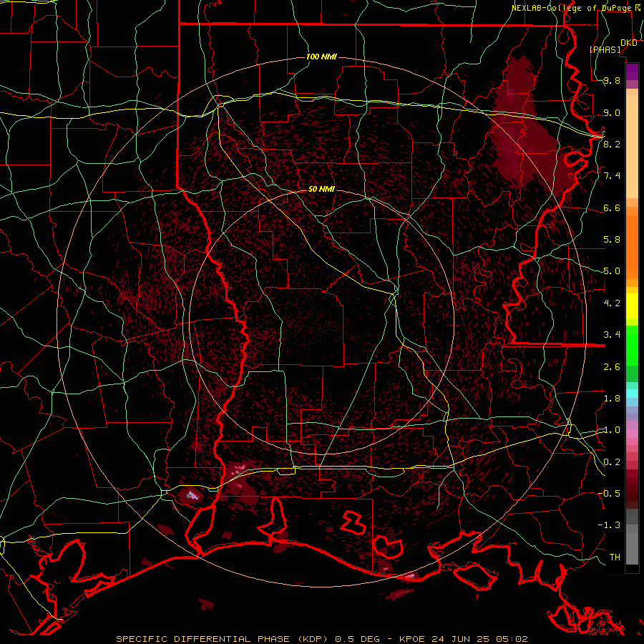This screenshot has height=644, width=644.
Task: Click the "100 NMI" range ring label
Action: click(321, 57)
